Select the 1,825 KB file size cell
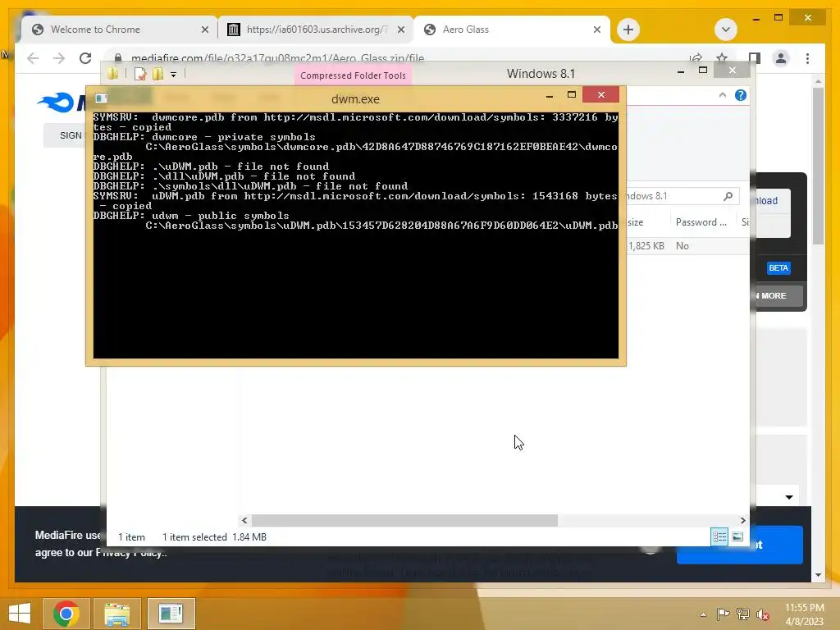Image resolution: width=840 pixels, height=630 pixels. [x=646, y=246]
